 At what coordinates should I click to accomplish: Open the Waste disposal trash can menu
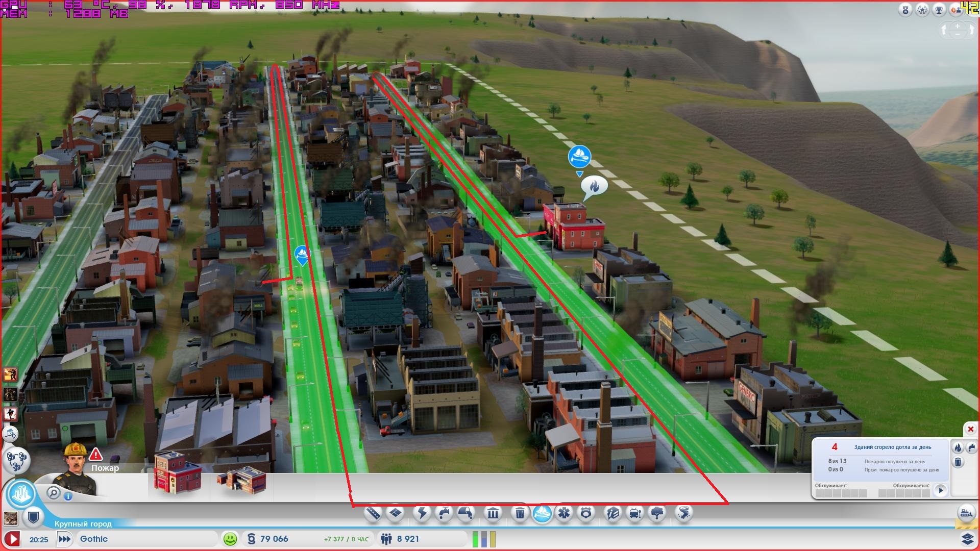[x=520, y=513]
